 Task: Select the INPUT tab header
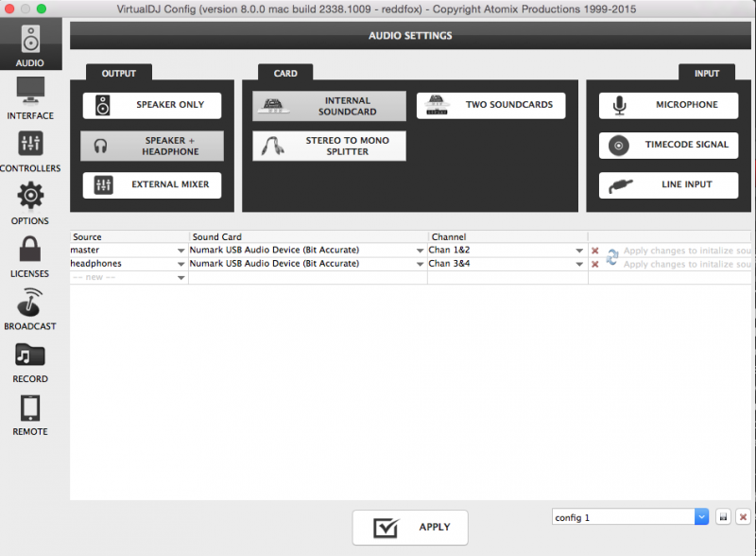(707, 73)
